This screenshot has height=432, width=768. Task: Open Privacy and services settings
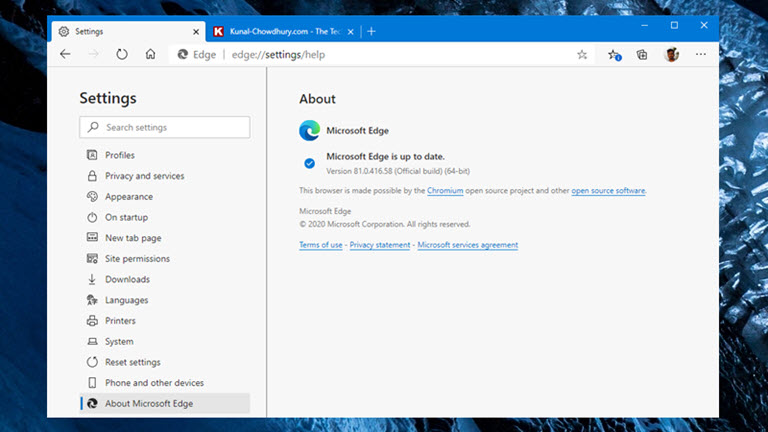coord(165,176)
